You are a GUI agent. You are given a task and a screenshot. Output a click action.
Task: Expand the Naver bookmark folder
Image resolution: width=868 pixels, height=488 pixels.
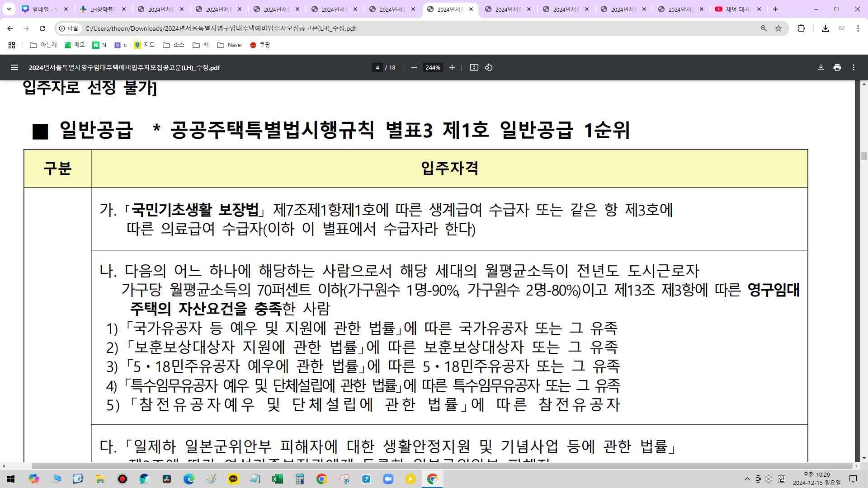pos(230,45)
